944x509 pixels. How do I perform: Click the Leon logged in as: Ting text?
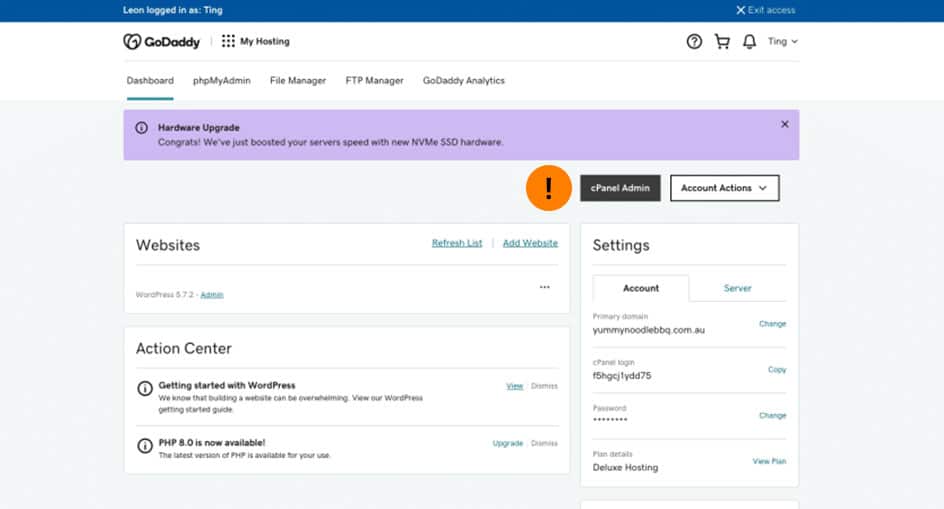pyautogui.click(x=173, y=10)
